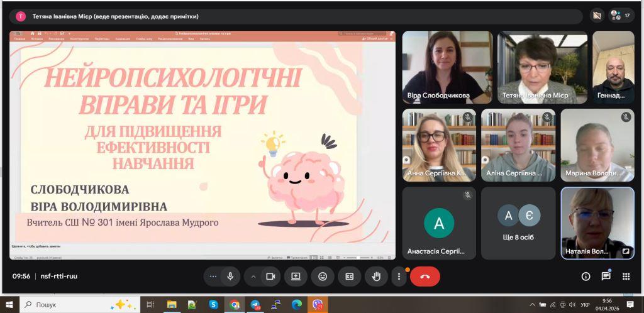644x313 pixels.
Task: Switch to Google Chrome on taskbar
Action: click(235, 304)
